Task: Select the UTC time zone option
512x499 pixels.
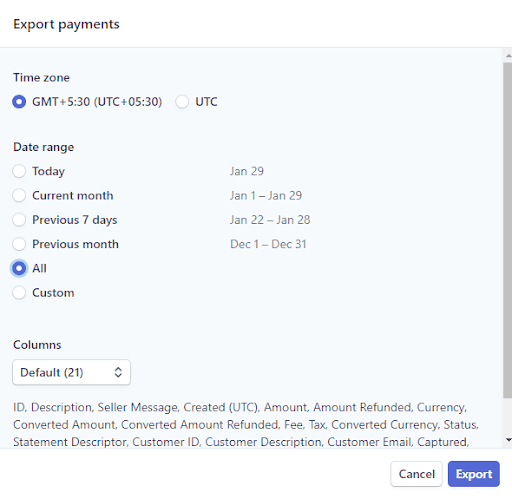Action: [182, 102]
